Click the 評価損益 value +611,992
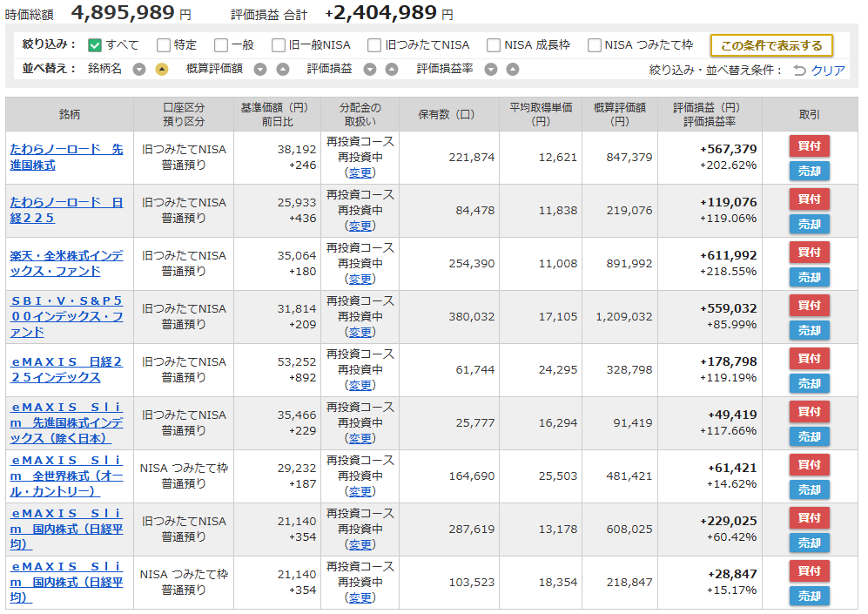Viewport: 868px width, 614px height. click(x=729, y=255)
